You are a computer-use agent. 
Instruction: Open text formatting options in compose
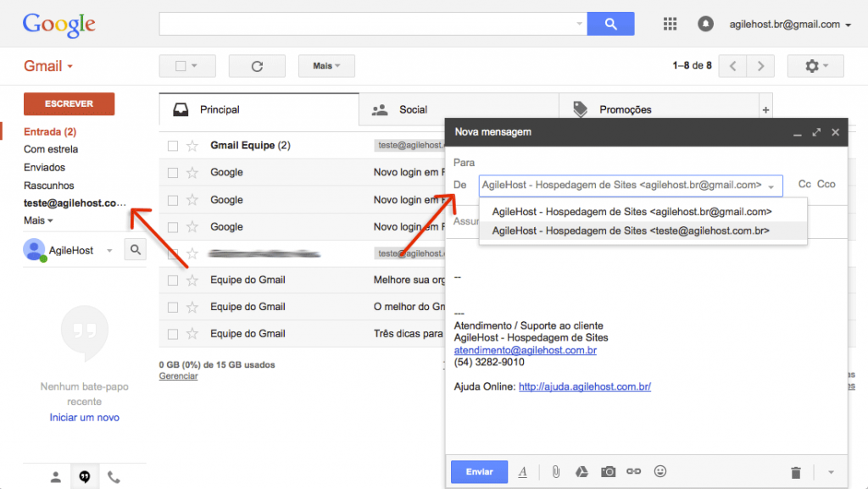pos(522,472)
